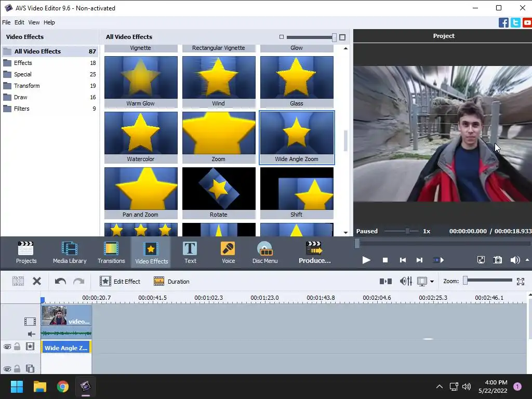Image resolution: width=532 pixels, height=399 pixels.
Task: Select the large thumbnail size icon
Action: (342, 37)
